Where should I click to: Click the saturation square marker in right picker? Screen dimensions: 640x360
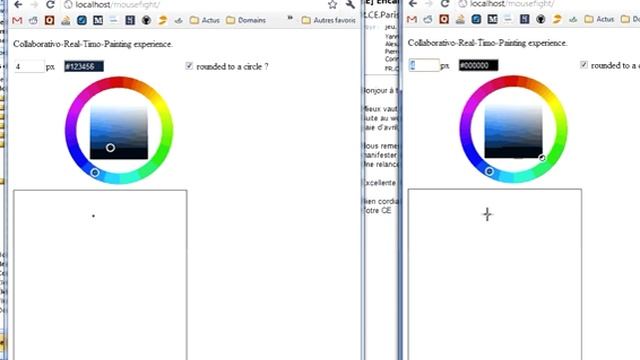pyautogui.click(x=542, y=158)
